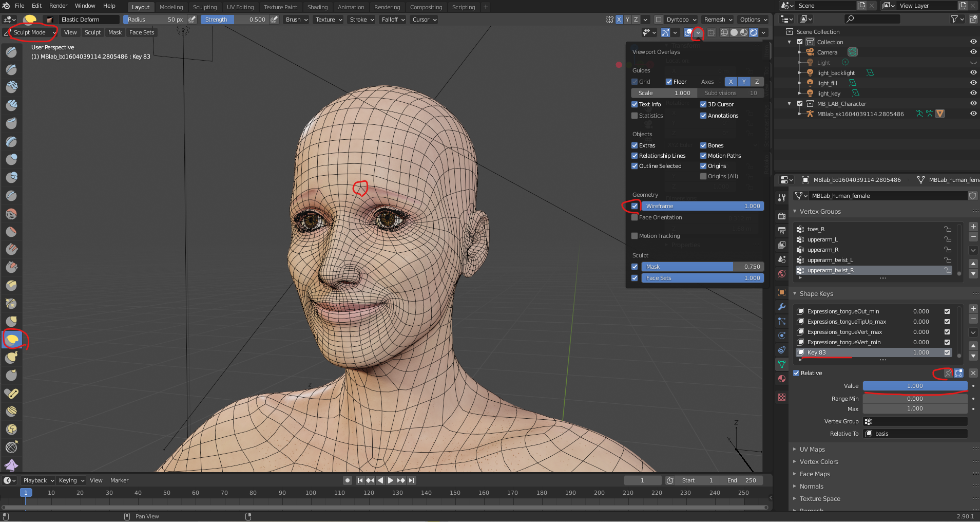Viewport: 980px width, 522px height.
Task: Open the Object Data Properties tab icon
Action: [x=781, y=364]
